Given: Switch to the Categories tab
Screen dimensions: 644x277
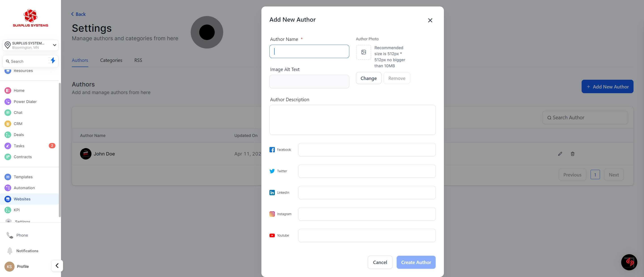Looking at the screenshot, I should (x=111, y=60).
